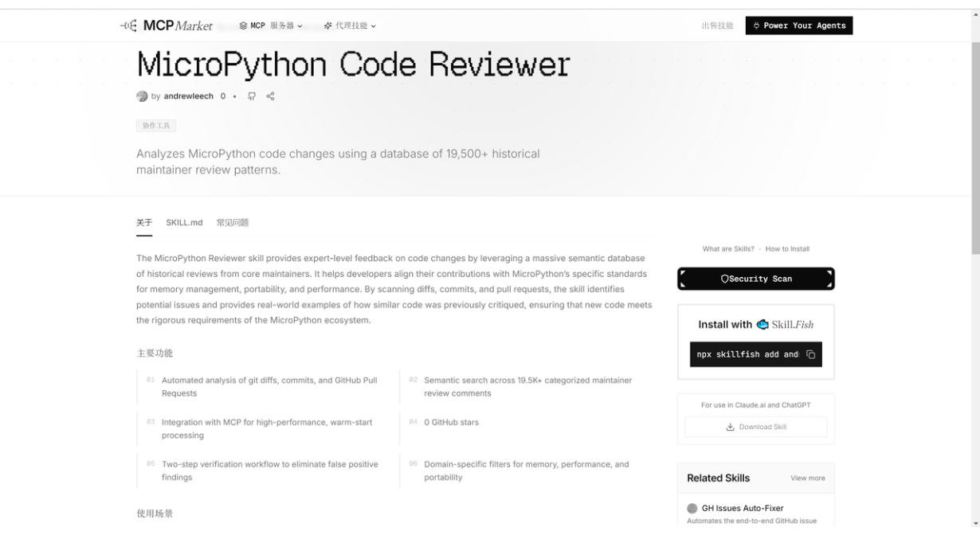Open the 常见问题 tab
This screenshot has height=535, width=980.
(233, 223)
